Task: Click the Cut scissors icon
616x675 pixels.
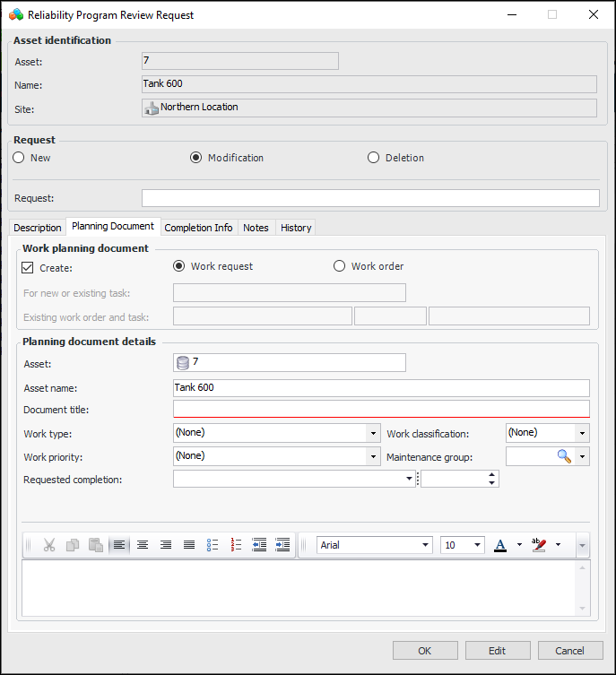Action: [x=49, y=545]
